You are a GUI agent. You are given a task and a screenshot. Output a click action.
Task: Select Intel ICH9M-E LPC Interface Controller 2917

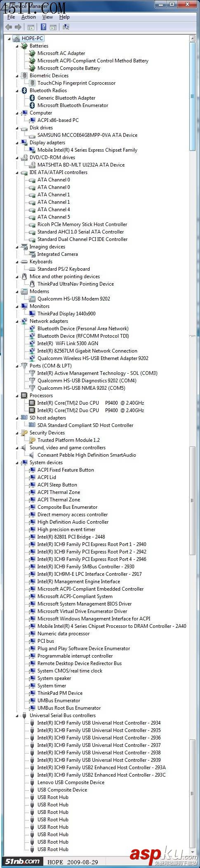coord(89,574)
